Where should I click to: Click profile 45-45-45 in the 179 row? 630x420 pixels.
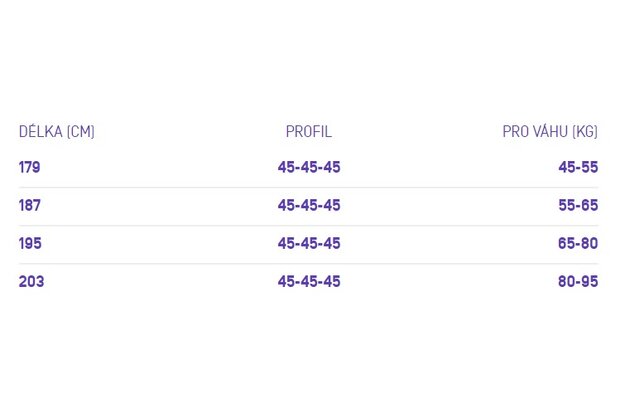pyautogui.click(x=309, y=167)
